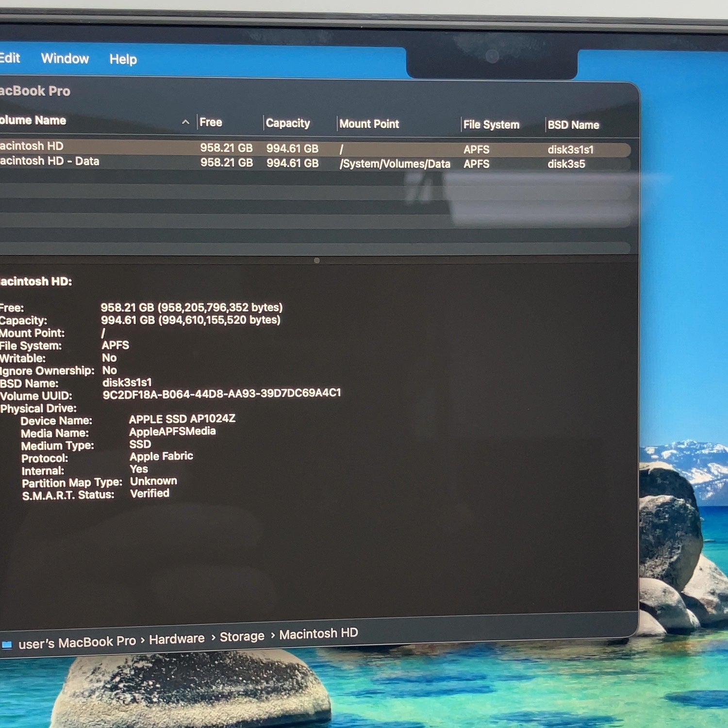Go to user's MacBook Pro in the path bar

[77, 643]
